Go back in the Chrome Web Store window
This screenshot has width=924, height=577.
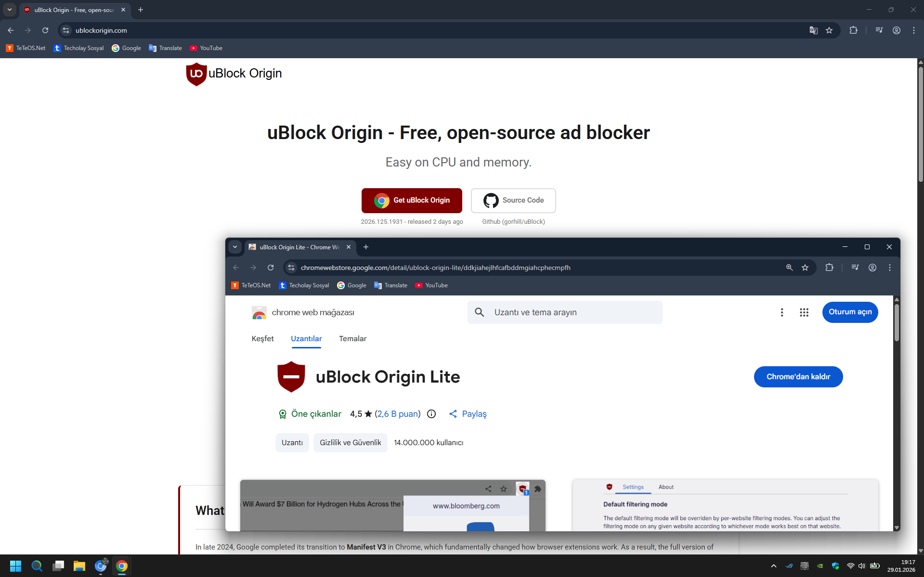tap(236, 268)
